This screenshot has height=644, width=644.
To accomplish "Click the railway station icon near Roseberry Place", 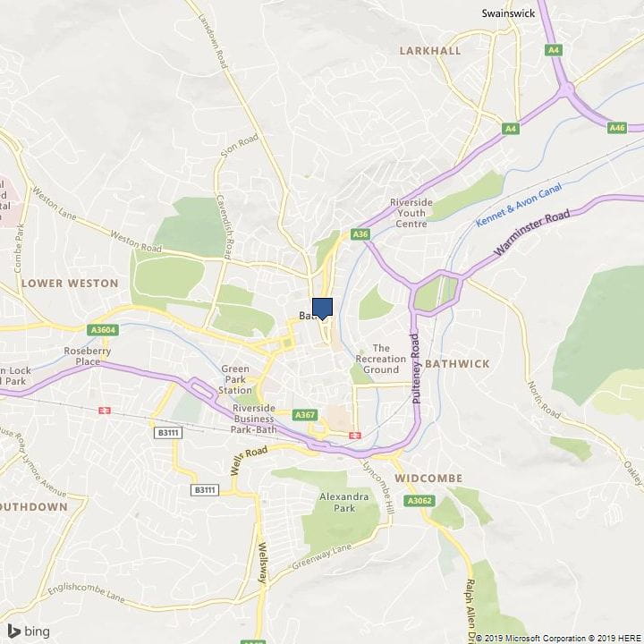I will (105, 411).
